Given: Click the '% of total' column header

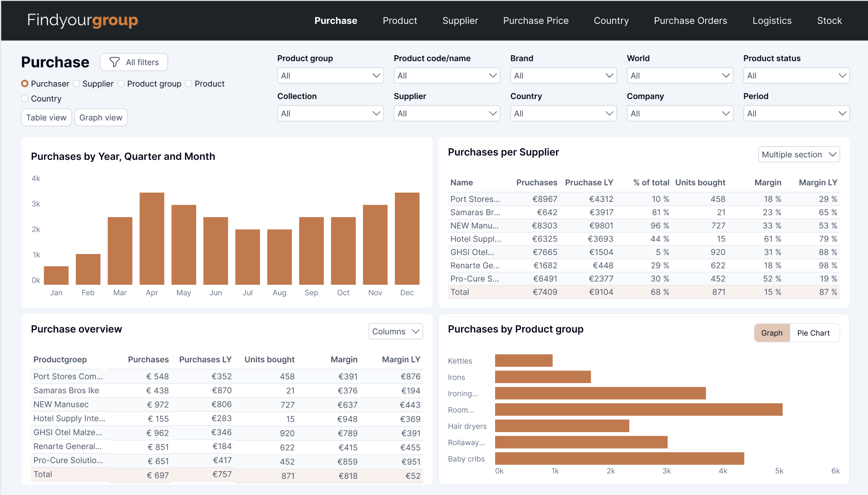Looking at the screenshot, I should pyautogui.click(x=651, y=183).
